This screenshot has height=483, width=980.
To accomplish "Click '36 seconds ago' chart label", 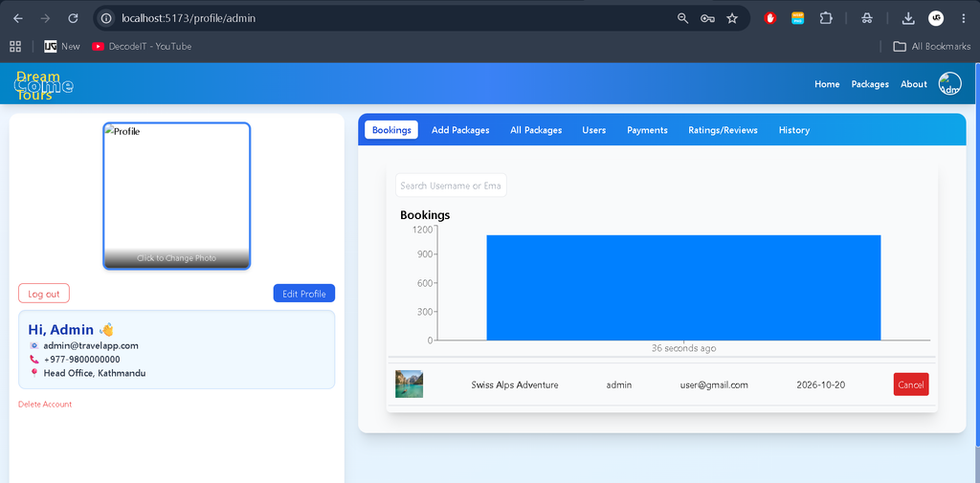I will 683,348.
